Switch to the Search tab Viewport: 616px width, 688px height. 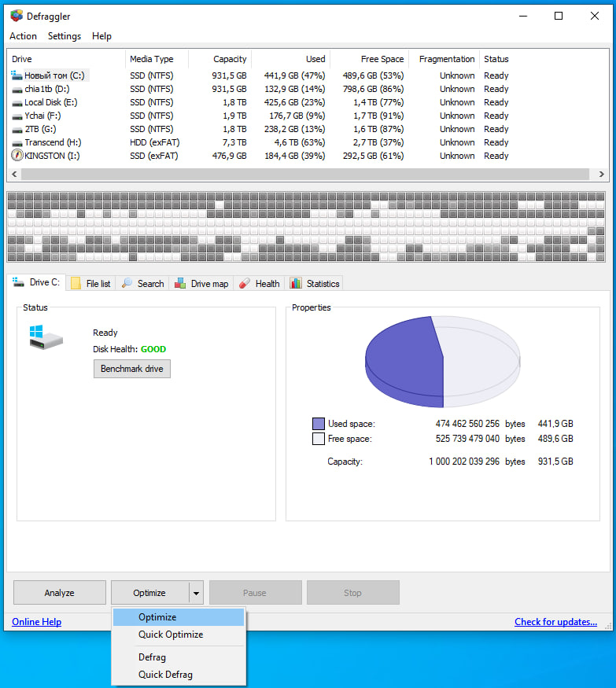(x=142, y=283)
